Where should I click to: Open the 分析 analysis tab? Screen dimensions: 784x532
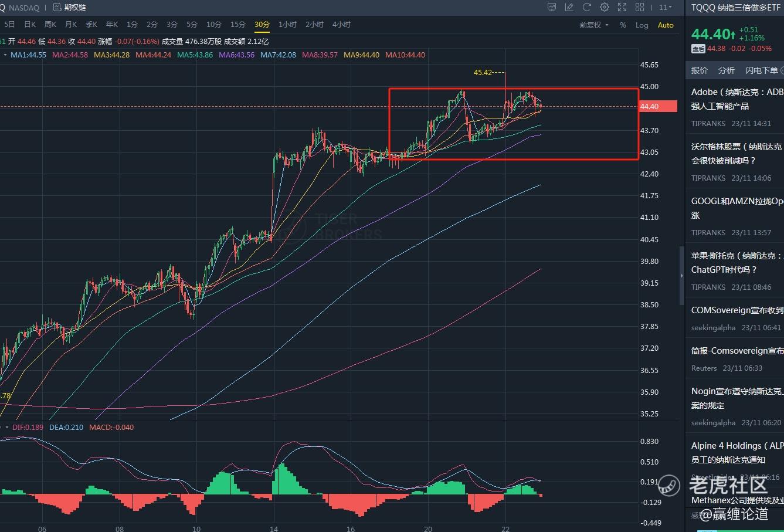point(727,70)
